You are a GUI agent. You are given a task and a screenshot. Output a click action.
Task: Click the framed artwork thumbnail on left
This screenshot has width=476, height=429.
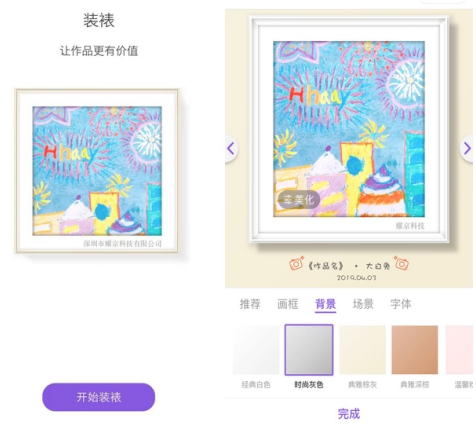97,171
